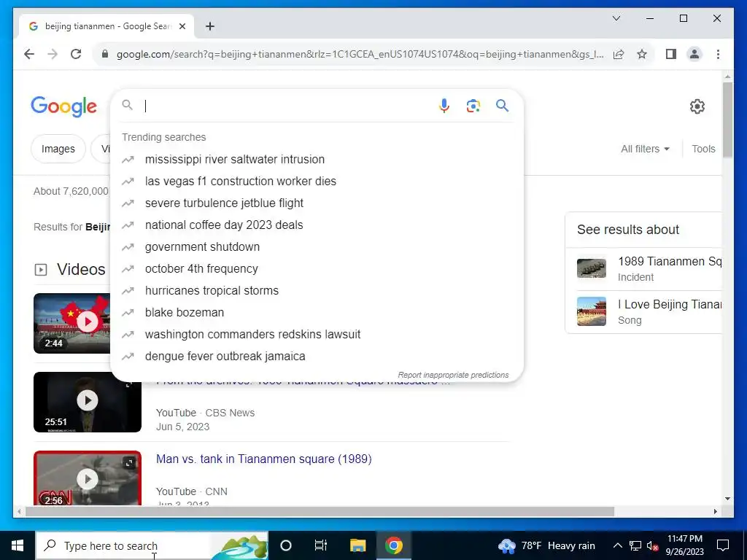
Task: Click the Windows taskbar search box
Action: click(x=152, y=545)
